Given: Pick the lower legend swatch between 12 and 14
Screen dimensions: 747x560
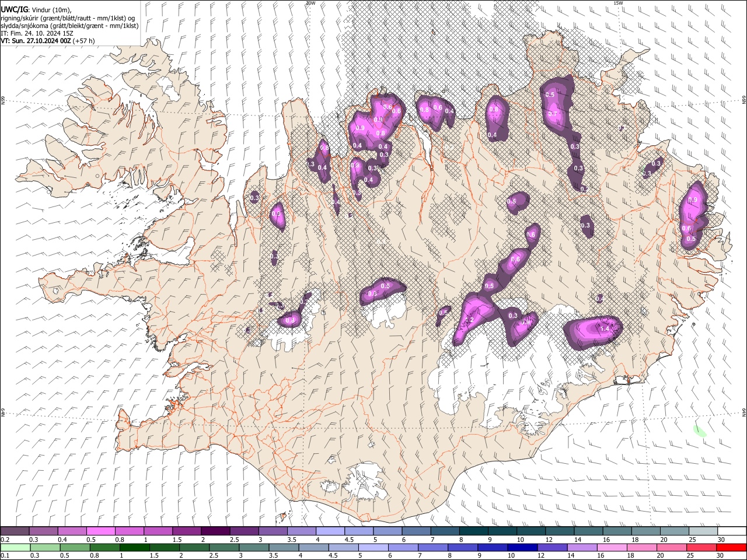Looking at the screenshot, I should point(551,547).
